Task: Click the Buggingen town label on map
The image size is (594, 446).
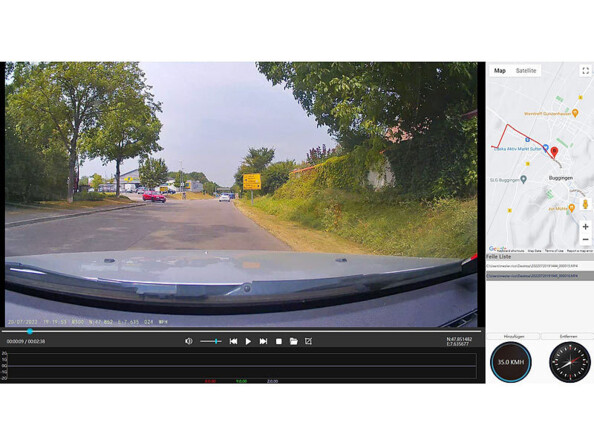Action: 561,178
